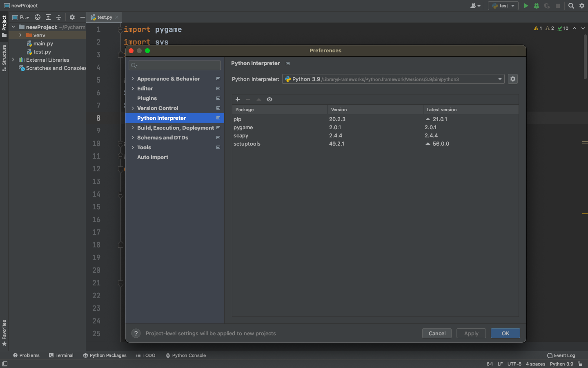Close the test.py editor tab
588x368 pixels.
pyautogui.click(x=117, y=17)
